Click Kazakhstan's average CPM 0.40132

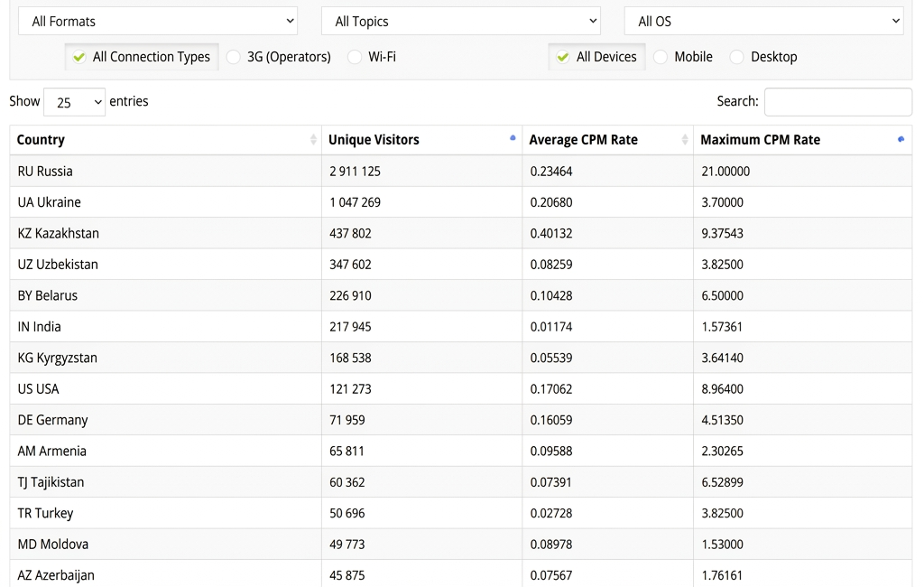tap(551, 233)
